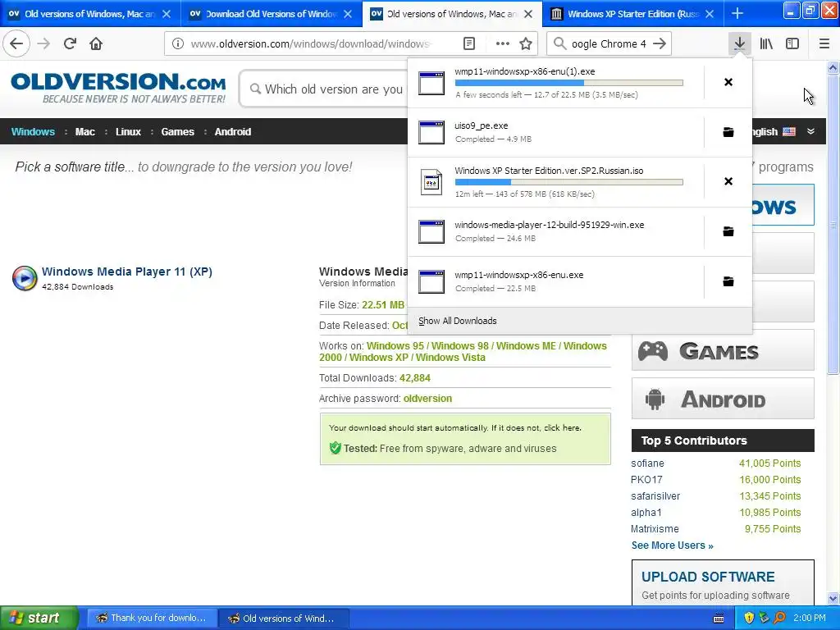Screen dimensions: 840x630
Task: Open the Firefox hamburger menu
Action: [824, 43]
